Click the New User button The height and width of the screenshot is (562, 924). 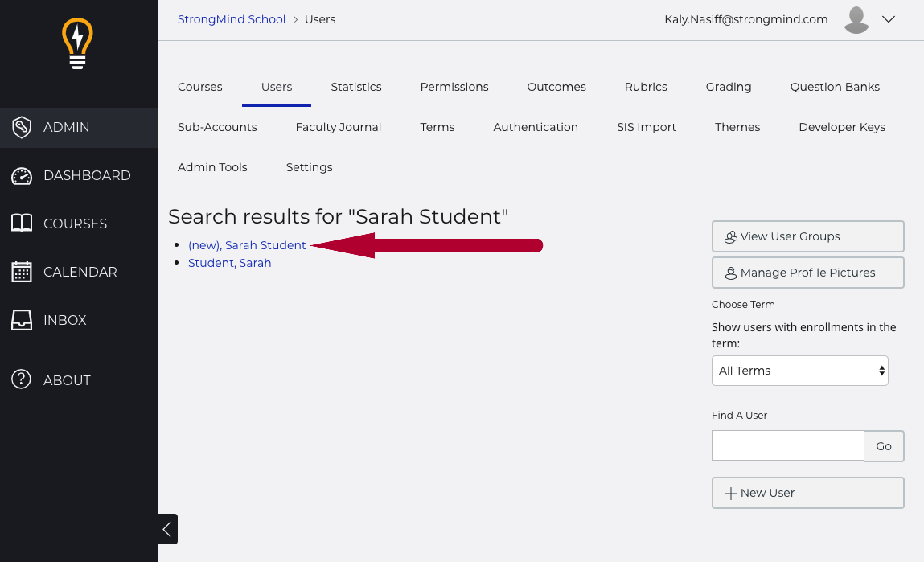tap(807, 493)
